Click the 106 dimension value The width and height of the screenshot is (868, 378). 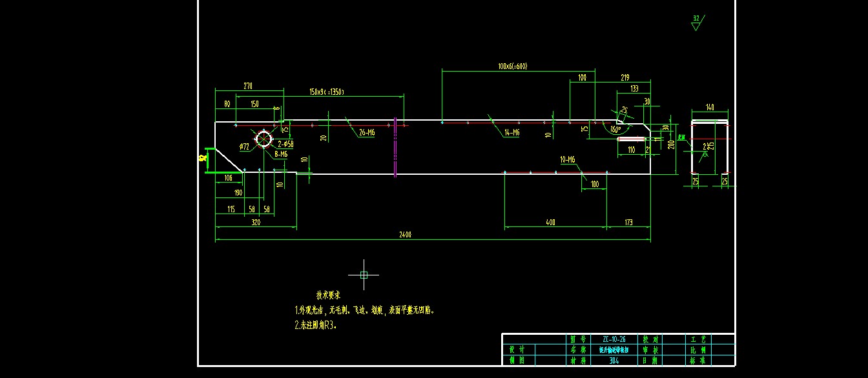point(228,177)
